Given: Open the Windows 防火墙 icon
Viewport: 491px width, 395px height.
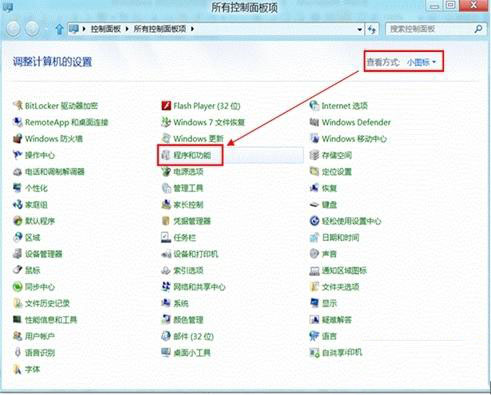Looking at the screenshot, I should [18, 138].
